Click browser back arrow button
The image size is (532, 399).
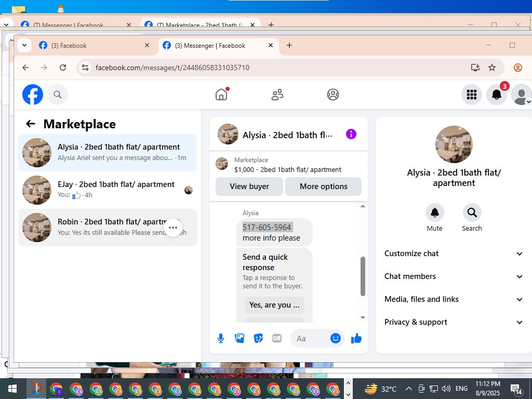pos(25,68)
